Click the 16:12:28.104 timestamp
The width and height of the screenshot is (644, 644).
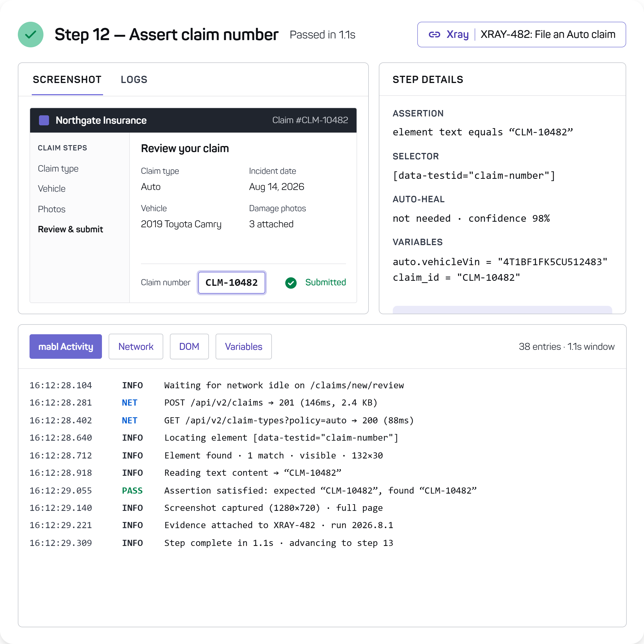(61, 386)
